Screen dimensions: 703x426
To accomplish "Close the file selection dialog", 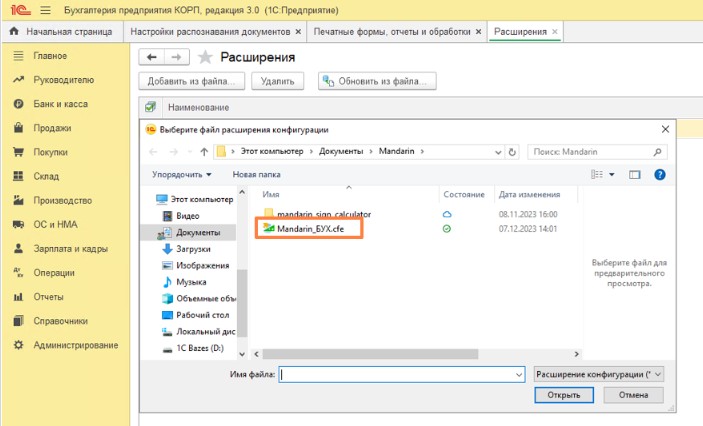I will (665, 130).
